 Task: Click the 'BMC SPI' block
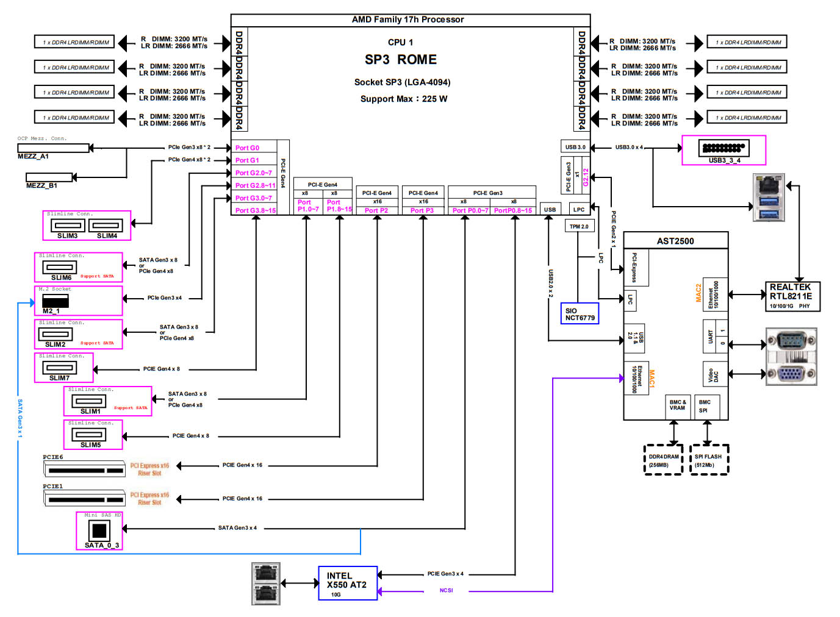[706, 407]
